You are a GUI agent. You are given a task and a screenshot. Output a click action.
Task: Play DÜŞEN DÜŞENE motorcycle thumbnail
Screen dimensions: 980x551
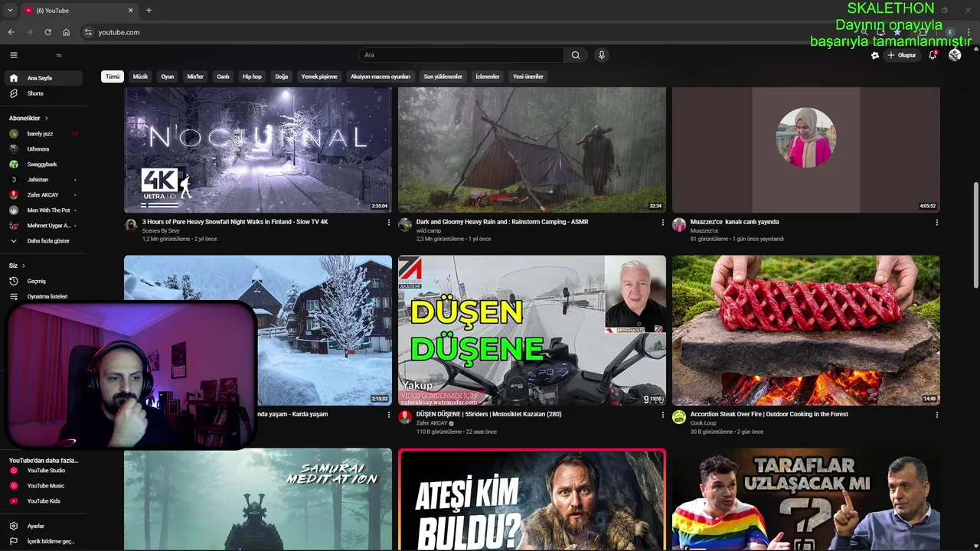[x=532, y=330]
